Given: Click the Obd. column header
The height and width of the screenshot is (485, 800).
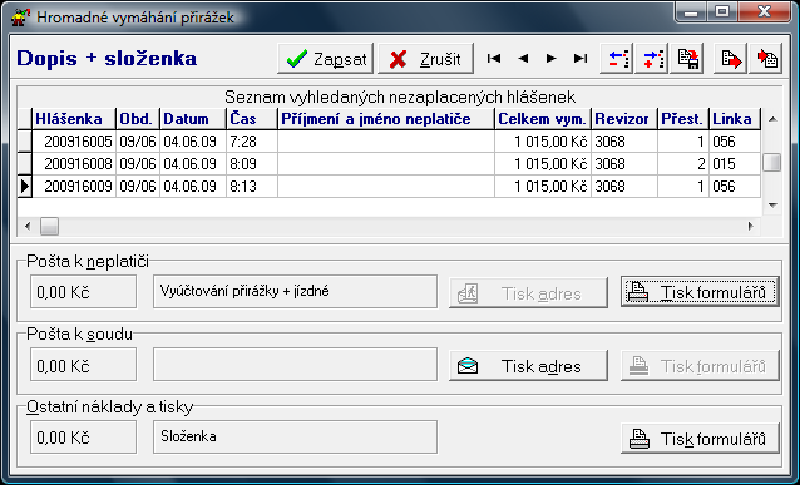Looking at the screenshot, I should click(138, 119).
